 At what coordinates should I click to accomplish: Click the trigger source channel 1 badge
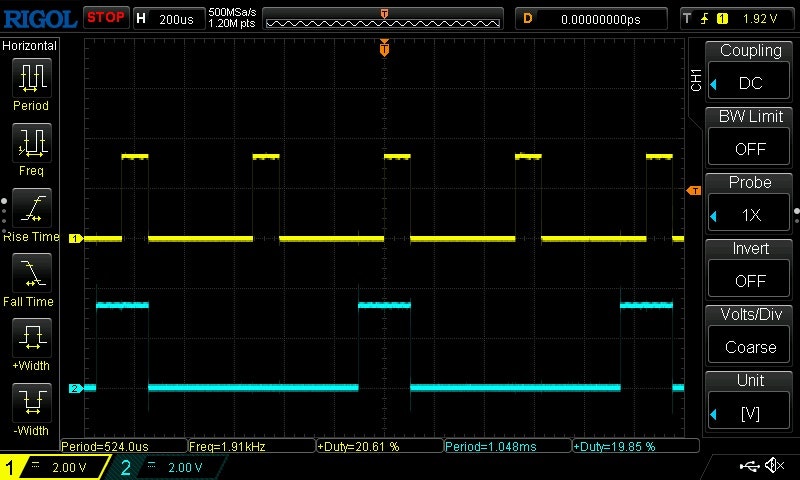(x=722, y=19)
